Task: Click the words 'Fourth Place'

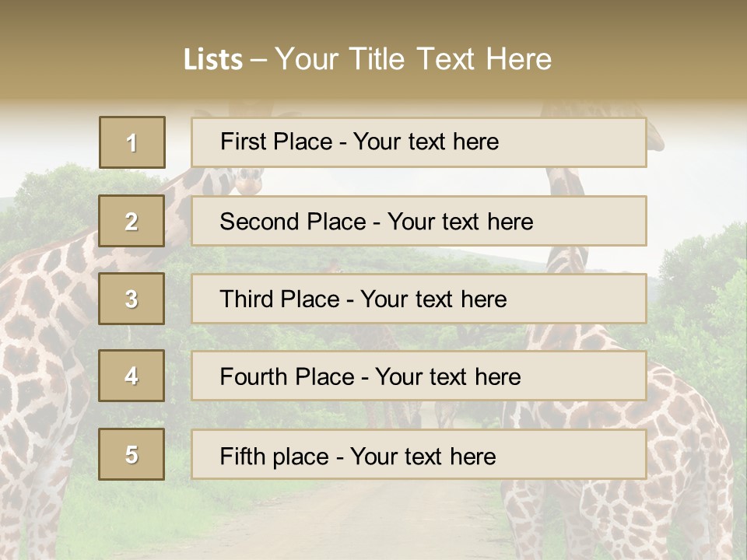Action: click(287, 376)
